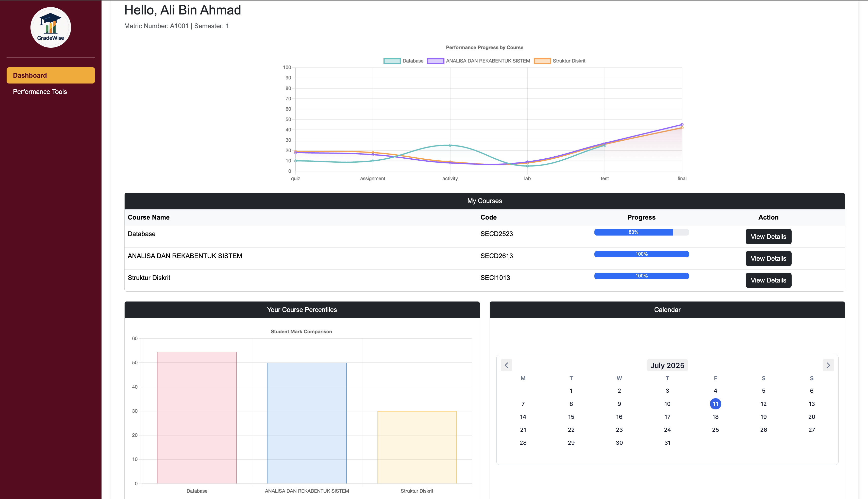View Details for Struktur Diskrit course
868x499 pixels.
[768, 280]
